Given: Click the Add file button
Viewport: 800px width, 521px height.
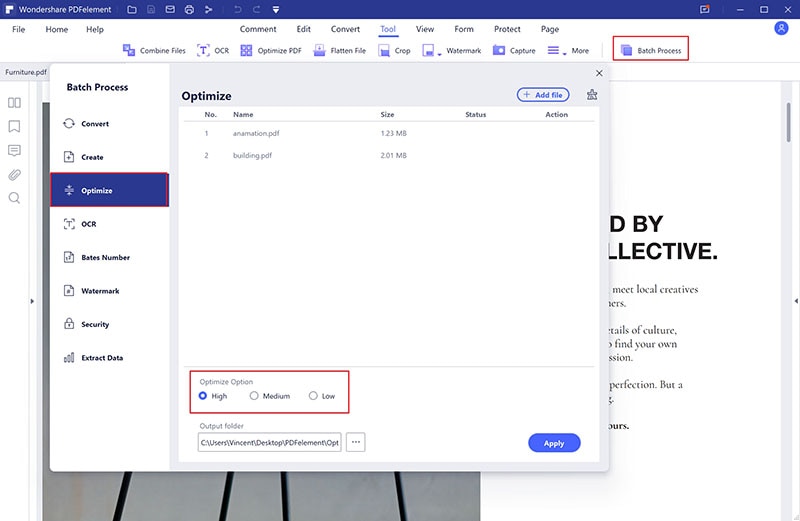Looking at the screenshot, I should point(543,95).
